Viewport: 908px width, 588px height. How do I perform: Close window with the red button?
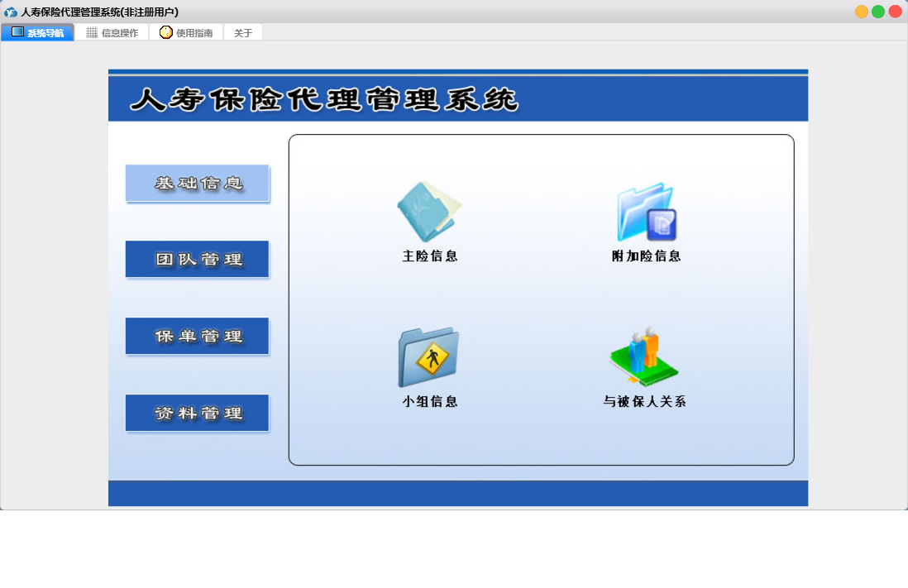click(x=896, y=12)
